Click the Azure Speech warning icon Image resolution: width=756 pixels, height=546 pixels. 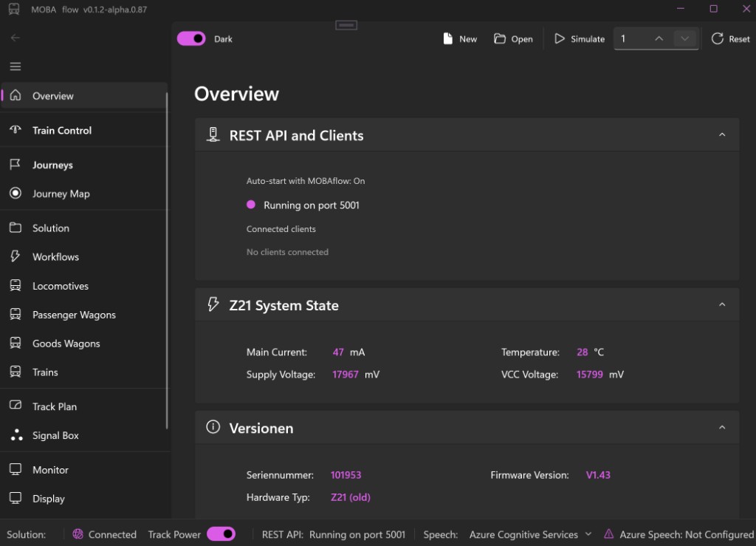pos(609,534)
